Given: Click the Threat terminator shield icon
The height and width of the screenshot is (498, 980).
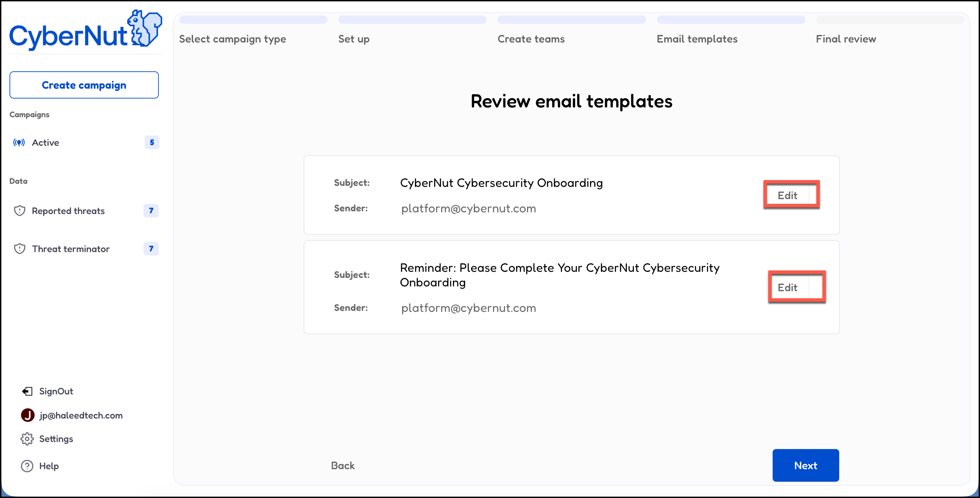Looking at the screenshot, I should tap(19, 249).
